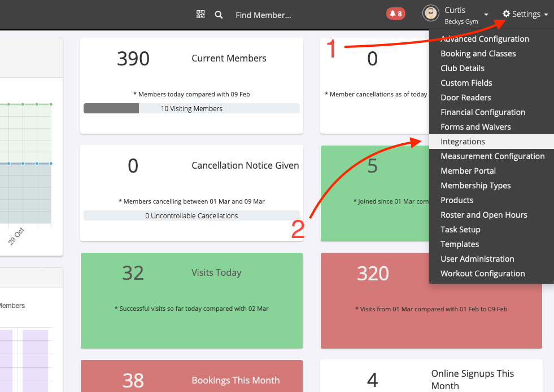Viewport: 554px width, 392px height.
Task: Open the Visits Today green tile
Action: coord(191,300)
